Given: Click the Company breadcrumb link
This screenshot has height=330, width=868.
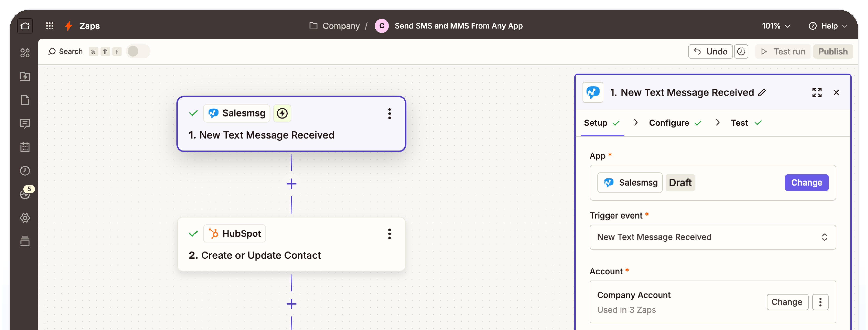Looking at the screenshot, I should (341, 26).
